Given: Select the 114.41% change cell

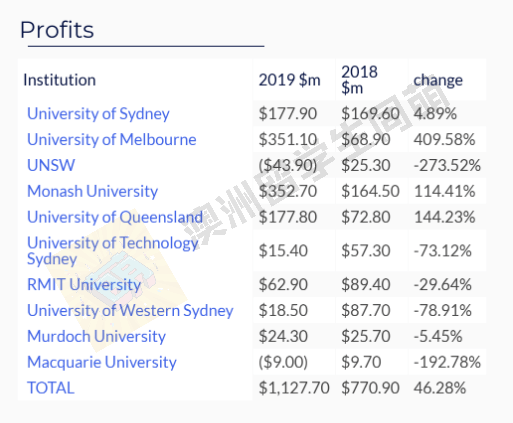Looking at the screenshot, I should (444, 191).
